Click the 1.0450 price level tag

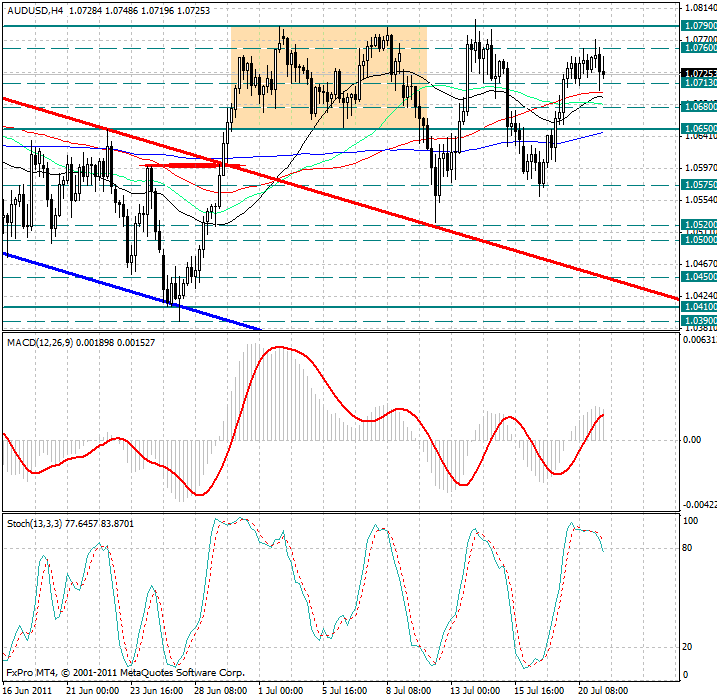[x=699, y=277]
